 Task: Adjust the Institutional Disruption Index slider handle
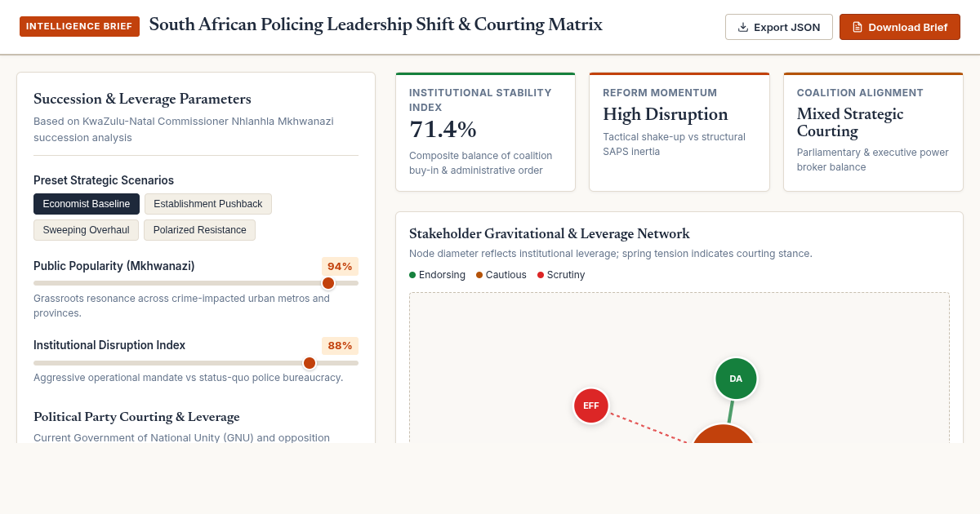[310, 363]
